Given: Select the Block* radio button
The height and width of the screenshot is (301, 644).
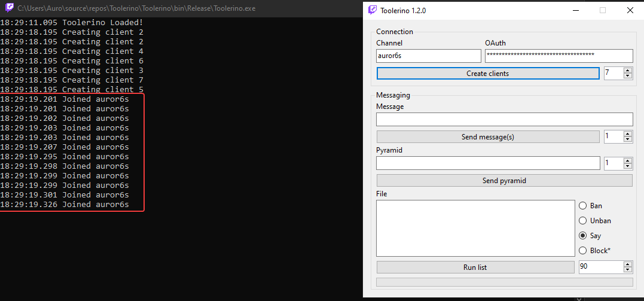Looking at the screenshot, I should (x=582, y=250).
